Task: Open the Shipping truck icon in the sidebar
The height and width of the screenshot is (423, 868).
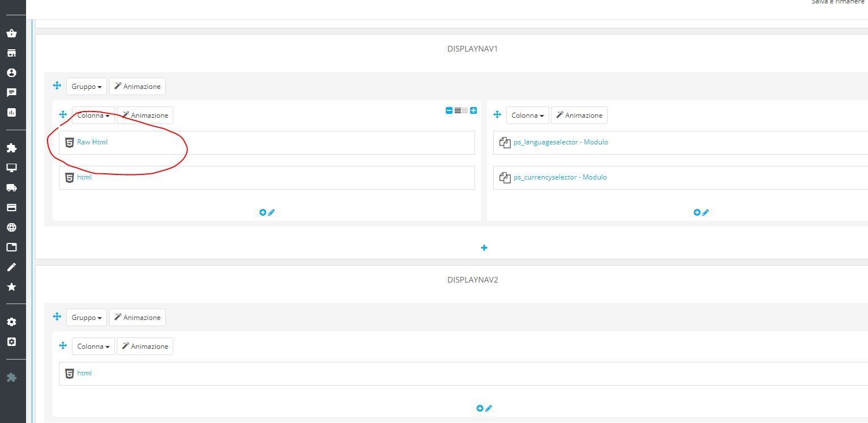Action: (x=11, y=188)
